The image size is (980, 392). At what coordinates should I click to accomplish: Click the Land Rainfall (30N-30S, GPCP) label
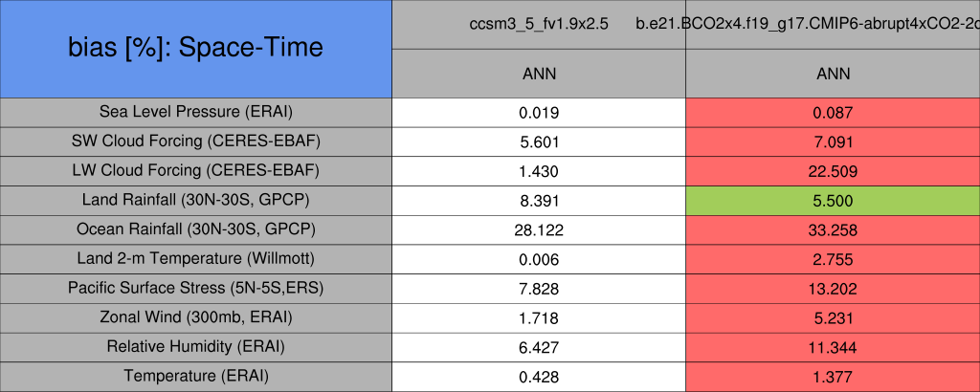click(x=196, y=201)
